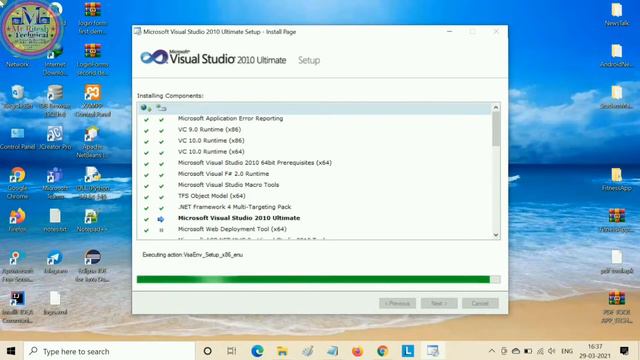Open Google Chrome desktop shortcut
Viewport: 640px width, 360px height.
tap(18, 183)
